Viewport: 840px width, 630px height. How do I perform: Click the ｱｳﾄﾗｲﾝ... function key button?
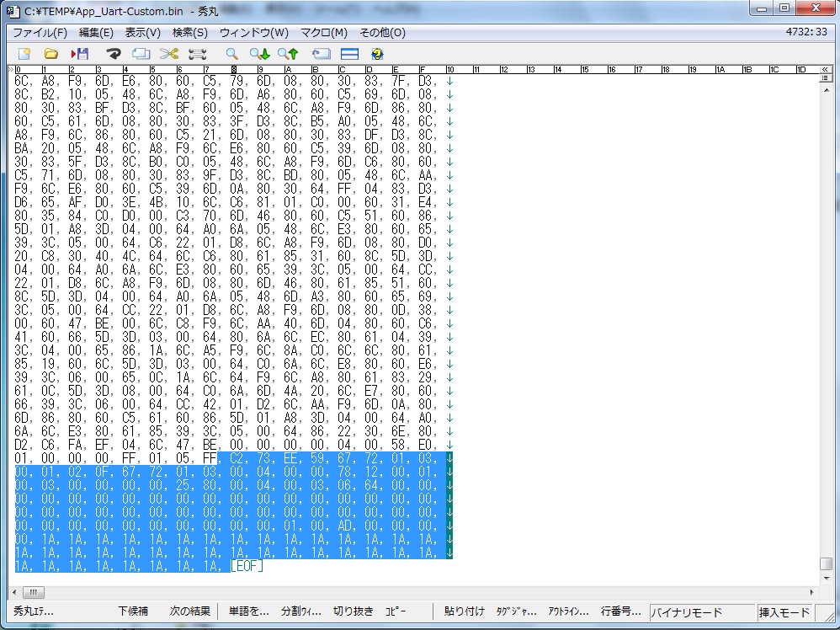pyautogui.click(x=568, y=611)
